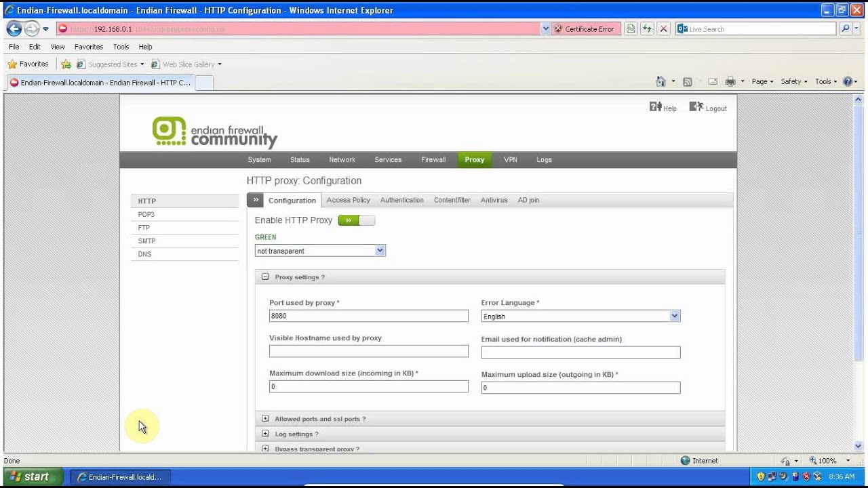This screenshot has height=488, width=868.
Task: Click Certificate Error shield indicator
Action: tap(584, 28)
